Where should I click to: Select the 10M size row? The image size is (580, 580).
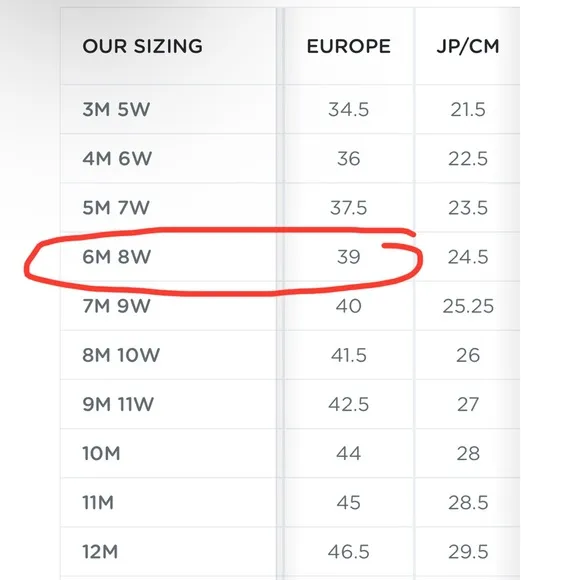click(290, 453)
